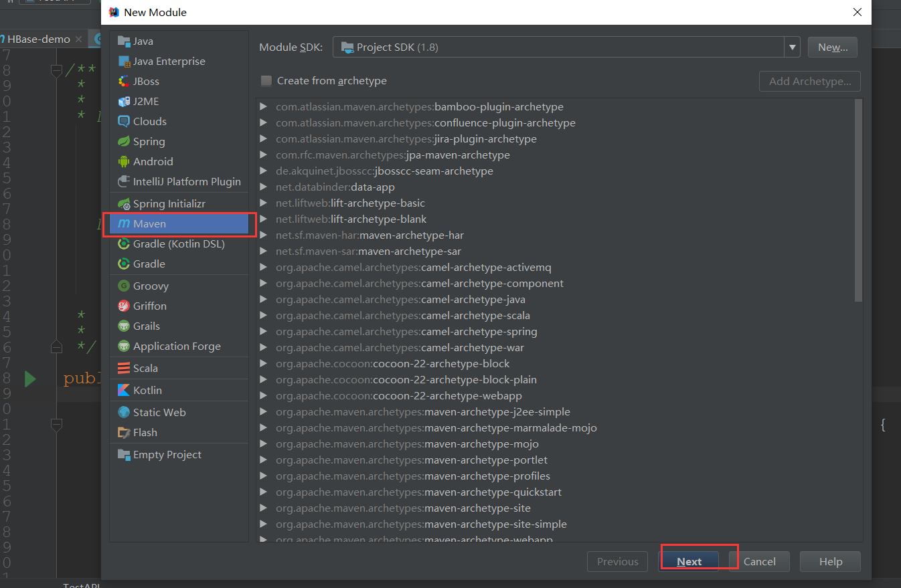Select the Groovy module type
This screenshot has width=901, height=588.
[149, 285]
